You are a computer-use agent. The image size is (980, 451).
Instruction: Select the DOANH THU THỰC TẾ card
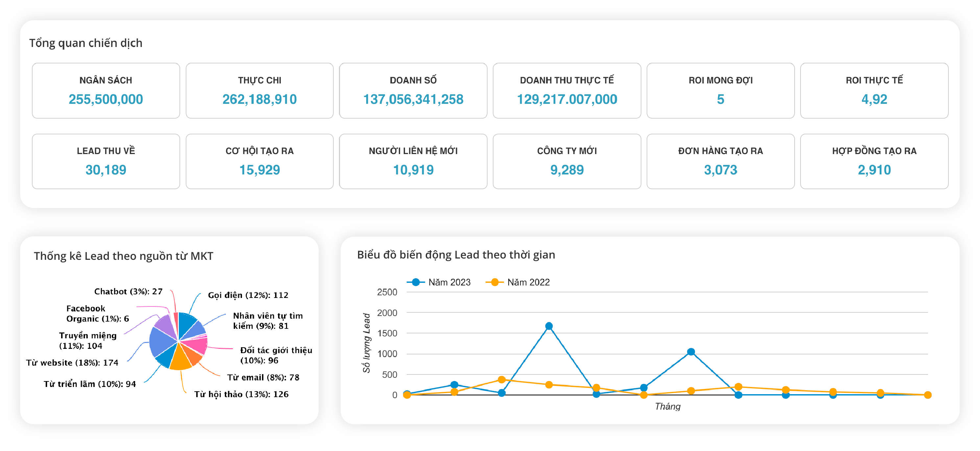tap(567, 91)
